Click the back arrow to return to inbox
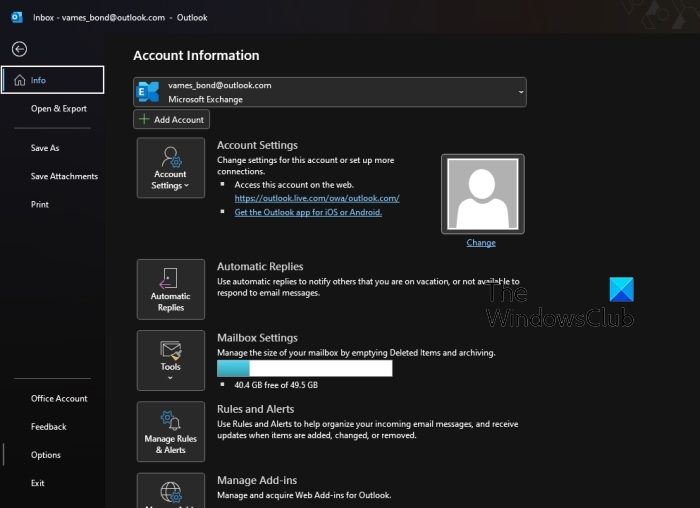This screenshot has height=508, width=700. [x=19, y=49]
